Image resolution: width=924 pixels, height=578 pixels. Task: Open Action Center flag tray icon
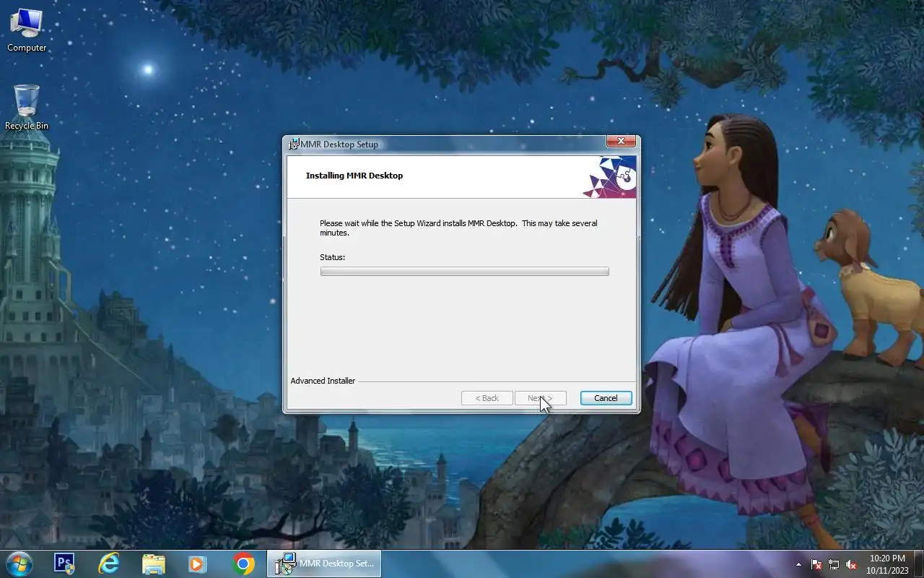pos(816,564)
